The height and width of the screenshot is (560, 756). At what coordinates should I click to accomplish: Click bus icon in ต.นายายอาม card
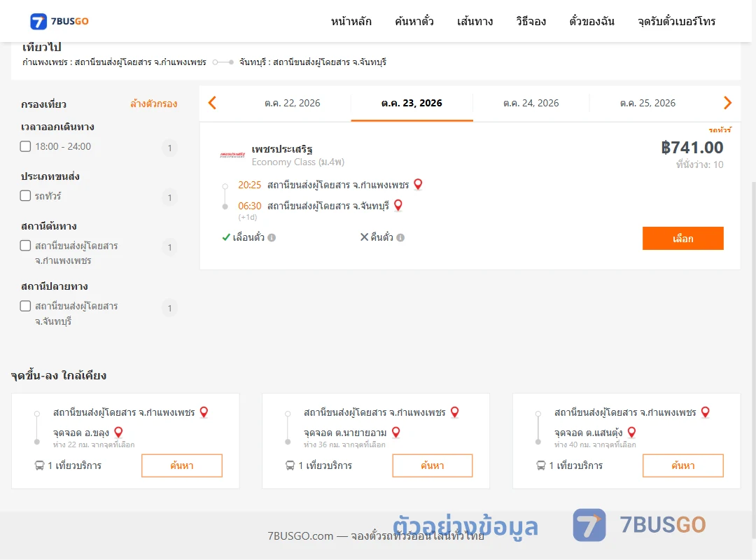[290, 465]
